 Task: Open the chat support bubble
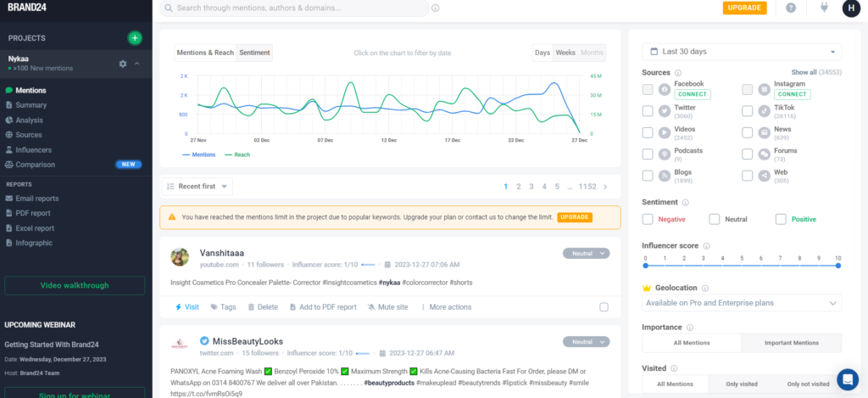tap(848, 379)
